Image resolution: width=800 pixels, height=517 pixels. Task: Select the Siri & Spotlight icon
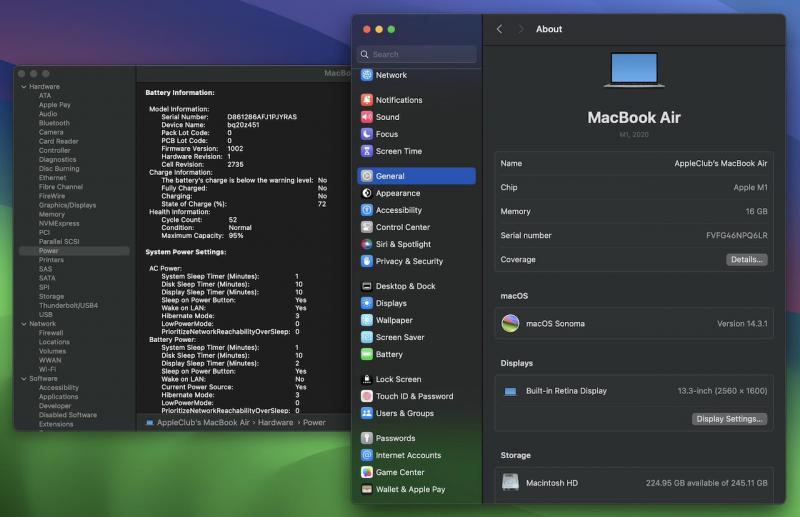tap(366, 244)
